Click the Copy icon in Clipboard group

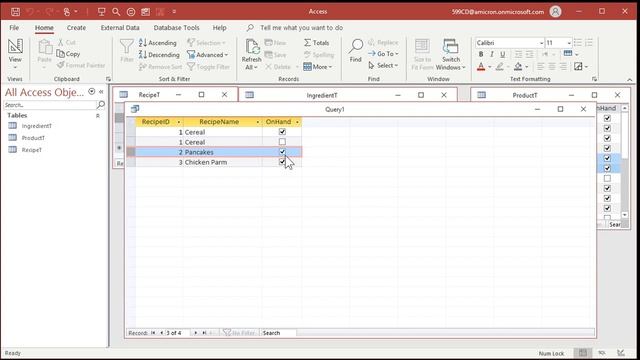[x=60, y=53]
